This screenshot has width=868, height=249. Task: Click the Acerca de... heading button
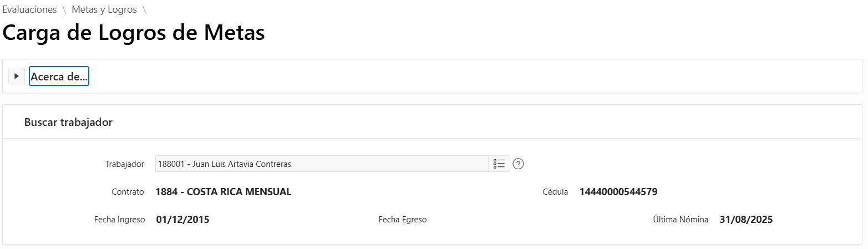pos(59,77)
